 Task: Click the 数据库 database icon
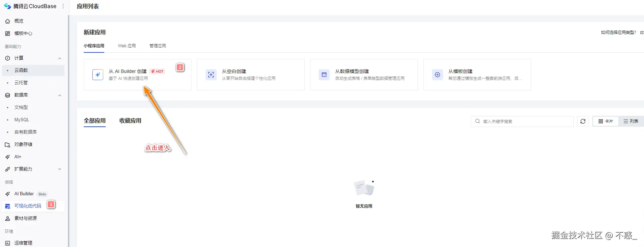[x=8, y=95]
